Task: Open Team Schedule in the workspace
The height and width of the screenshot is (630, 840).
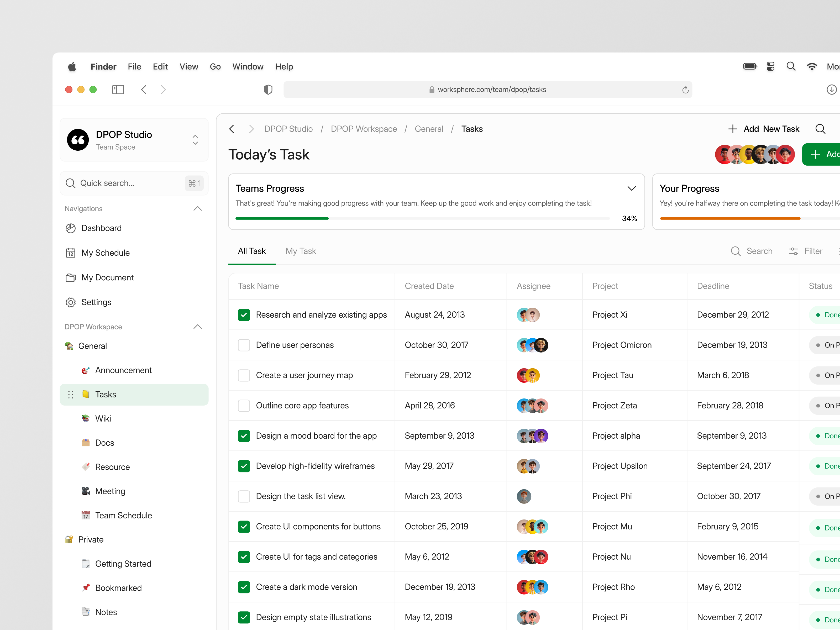Action: tap(123, 515)
